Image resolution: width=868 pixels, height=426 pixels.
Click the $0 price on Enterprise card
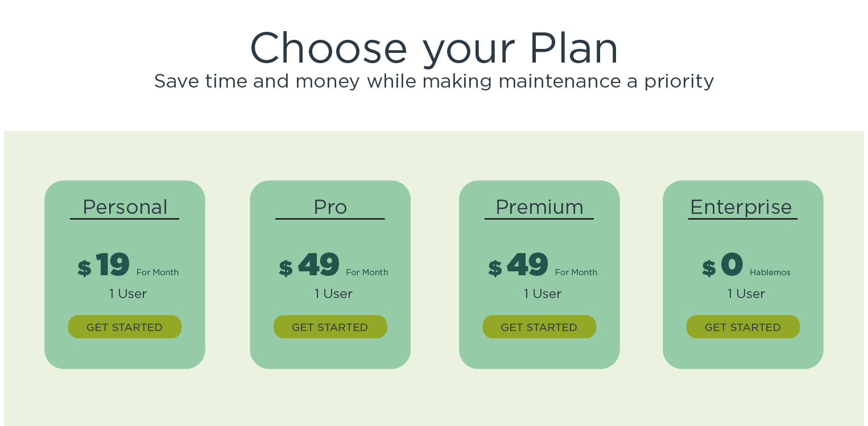coord(723,265)
